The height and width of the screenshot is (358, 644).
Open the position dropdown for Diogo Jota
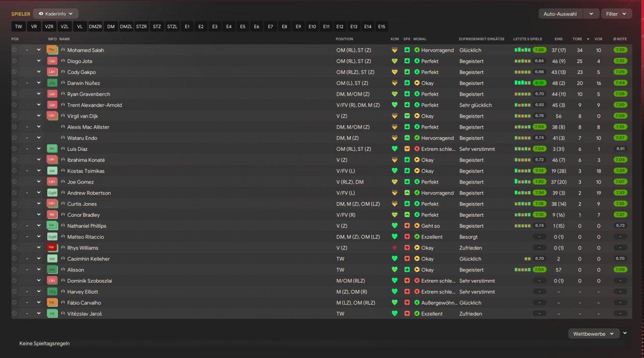click(x=39, y=61)
